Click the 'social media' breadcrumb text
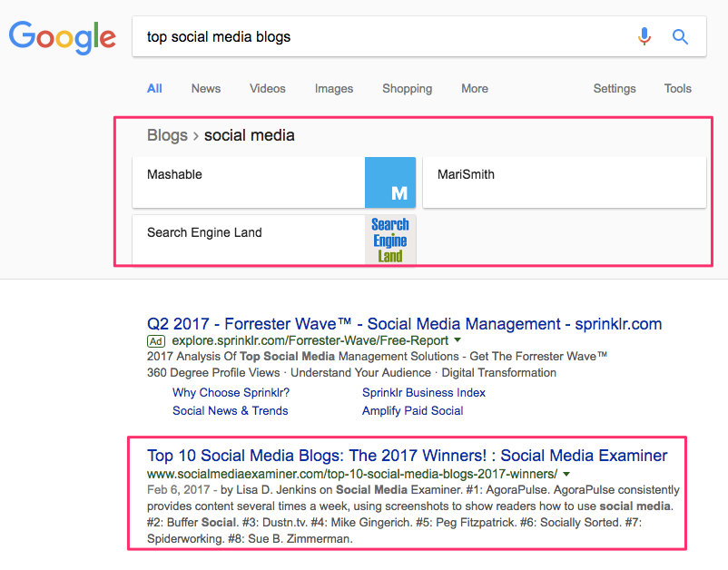This screenshot has height=570, width=728. tap(250, 135)
